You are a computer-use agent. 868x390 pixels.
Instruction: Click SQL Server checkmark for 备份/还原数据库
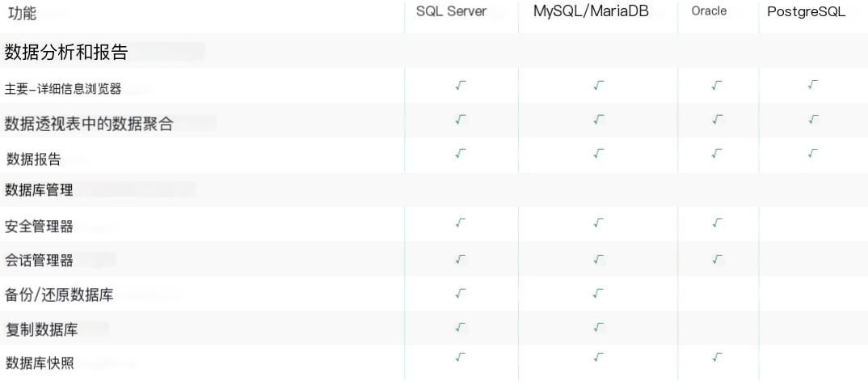(x=461, y=293)
